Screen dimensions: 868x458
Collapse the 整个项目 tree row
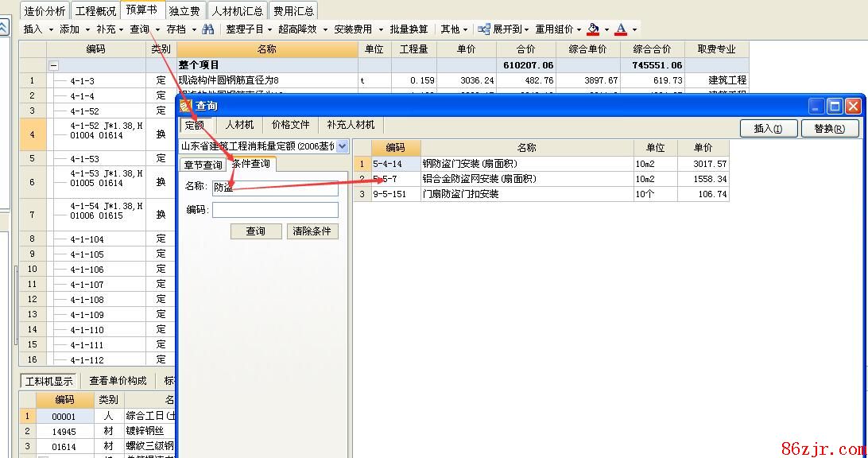(54, 65)
